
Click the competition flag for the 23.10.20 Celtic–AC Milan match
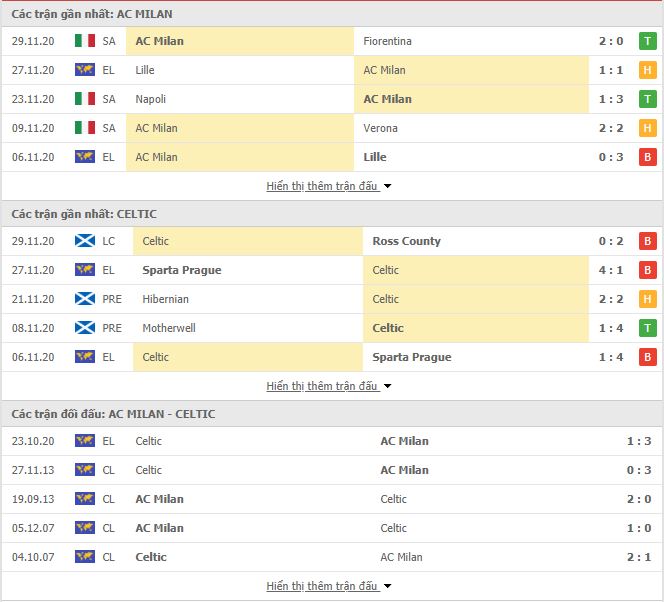[x=85, y=441]
